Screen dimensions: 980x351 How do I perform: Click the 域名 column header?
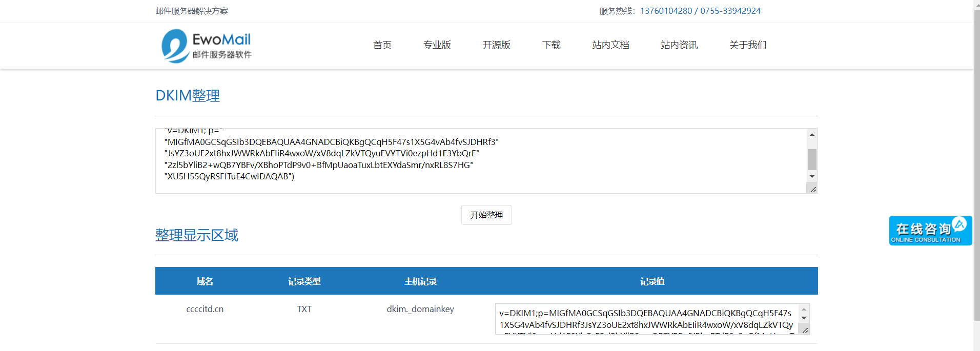[x=205, y=281]
